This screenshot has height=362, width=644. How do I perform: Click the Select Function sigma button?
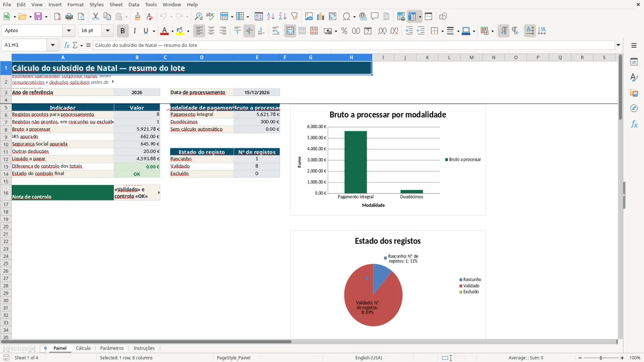[x=75, y=45]
